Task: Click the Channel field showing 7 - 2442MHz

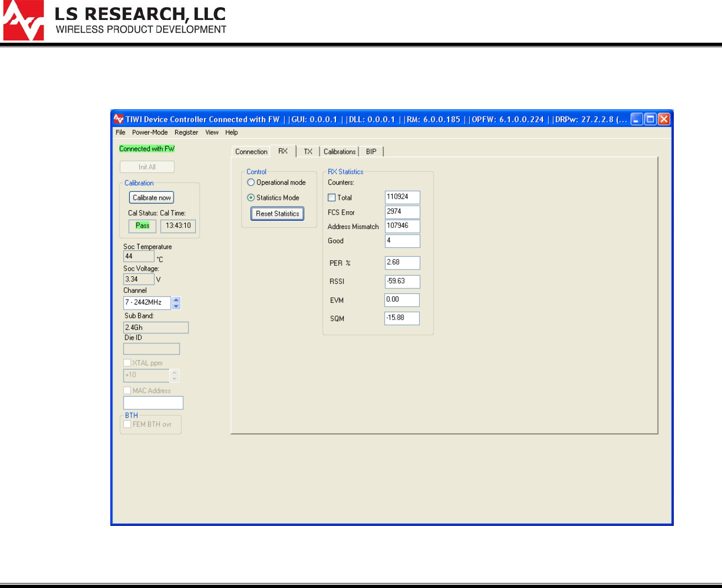Action: point(147,303)
